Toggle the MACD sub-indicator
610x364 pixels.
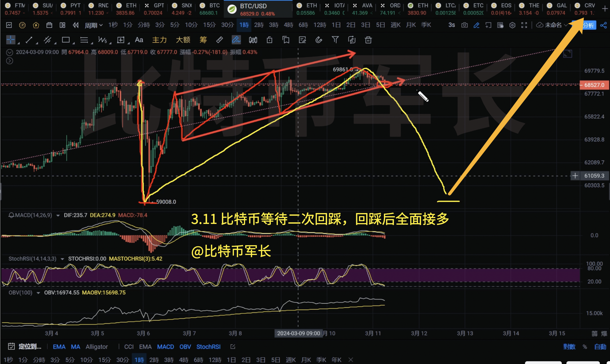[x=165, y=347]
